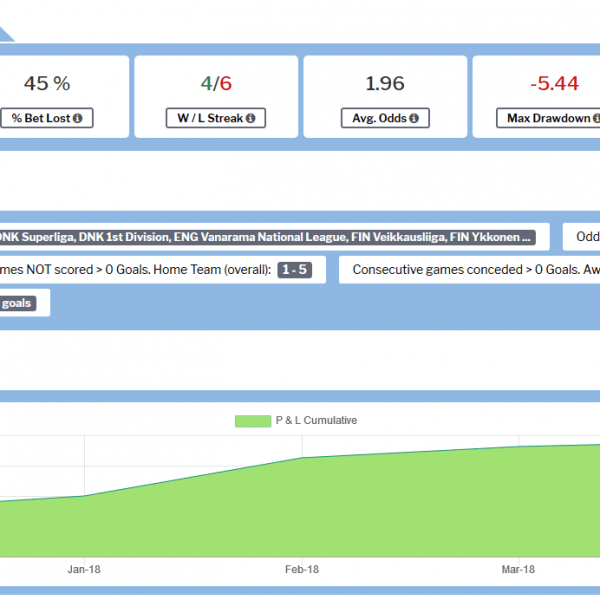Click the Consecutive games conceded filter text
Screen dimensions: 600x600
click(x=476, y=270)
